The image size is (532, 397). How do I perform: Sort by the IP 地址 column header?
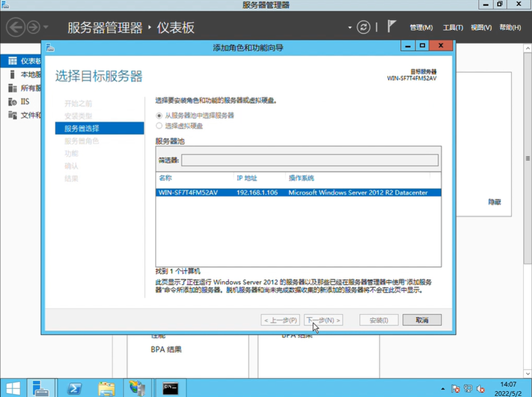pyautogui.click(x=246, y=178)
